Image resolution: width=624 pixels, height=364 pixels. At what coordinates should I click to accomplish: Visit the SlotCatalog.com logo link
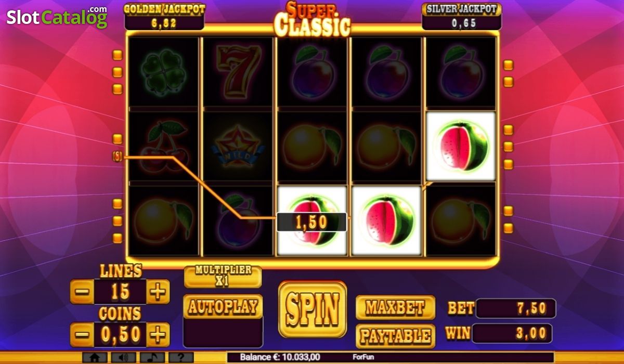point(57,17)
